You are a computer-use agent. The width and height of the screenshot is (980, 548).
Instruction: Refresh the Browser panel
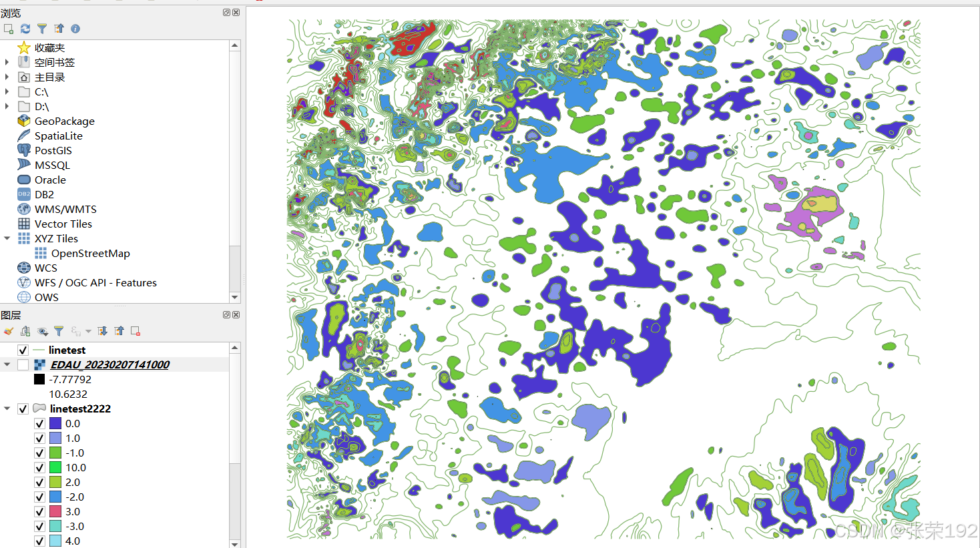[x=25, y=28]
